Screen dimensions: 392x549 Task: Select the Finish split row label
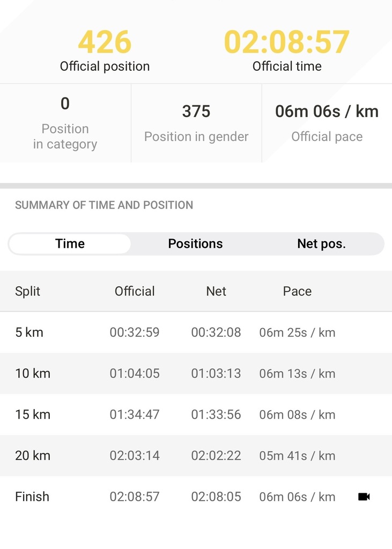click(32, 496)
